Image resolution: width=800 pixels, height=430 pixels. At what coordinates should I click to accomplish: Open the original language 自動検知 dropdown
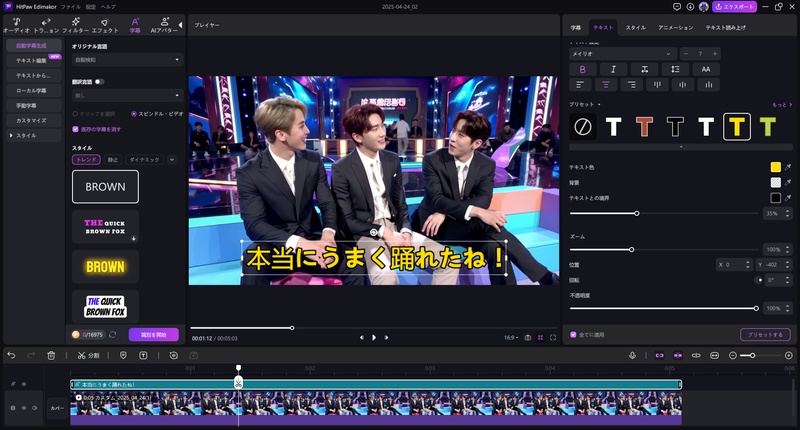(x=125, y=60)
